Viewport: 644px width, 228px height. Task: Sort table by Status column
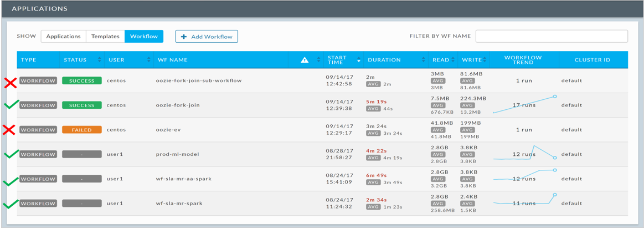[x=100, y=60]
